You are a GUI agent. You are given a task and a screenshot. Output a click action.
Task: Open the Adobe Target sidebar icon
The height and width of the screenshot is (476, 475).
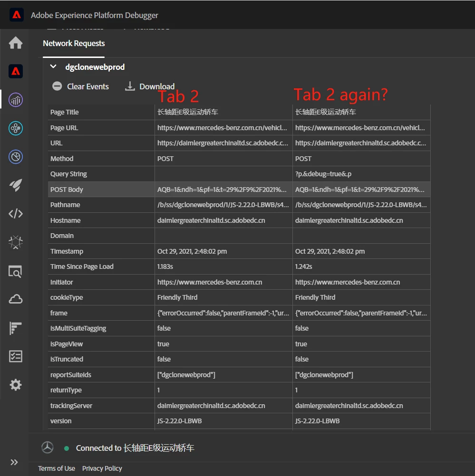pos(16,157)
